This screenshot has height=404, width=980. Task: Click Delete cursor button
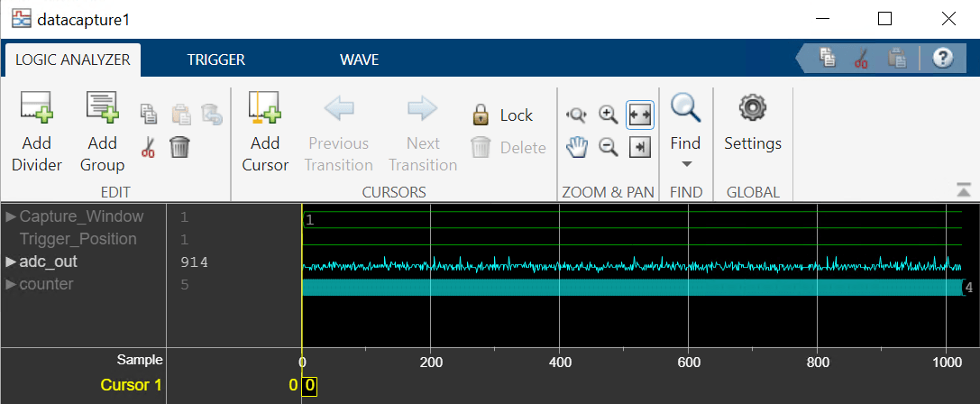[508, 148]
